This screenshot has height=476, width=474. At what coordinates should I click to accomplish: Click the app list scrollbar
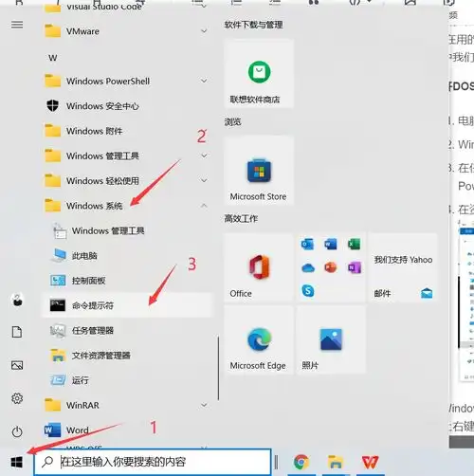coord(218,368)
